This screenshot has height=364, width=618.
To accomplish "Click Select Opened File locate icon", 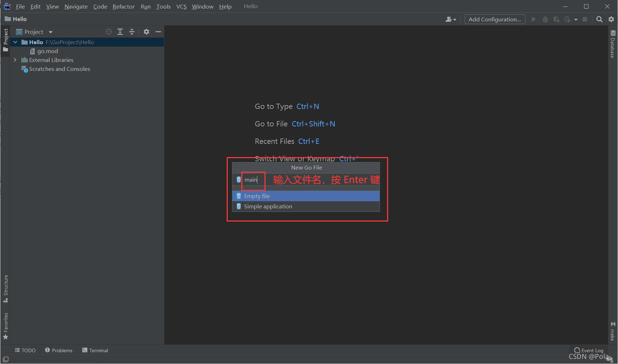I will [109, 32].
